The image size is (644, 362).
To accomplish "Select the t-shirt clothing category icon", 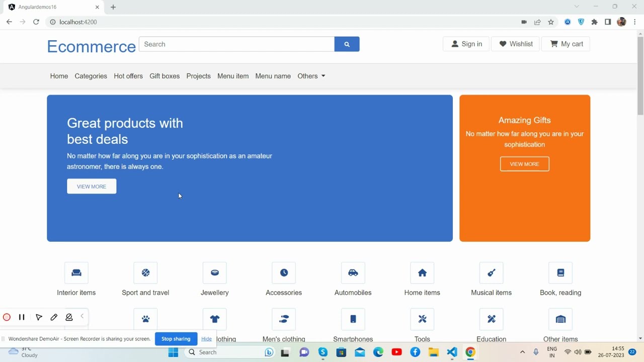I will pyautogui.click(x=215, y=319).
